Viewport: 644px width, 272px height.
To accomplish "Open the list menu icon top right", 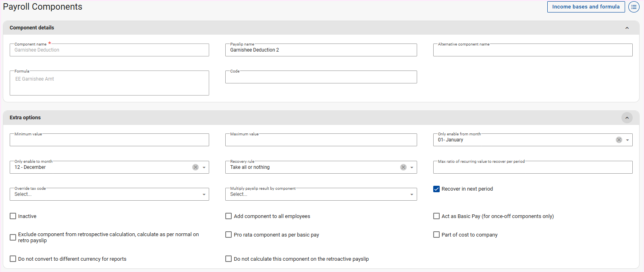I will (x=634, y=7).
